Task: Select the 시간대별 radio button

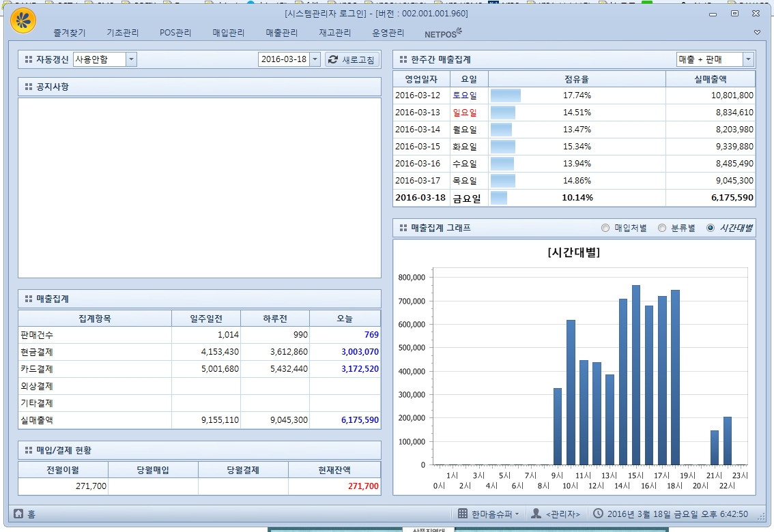Action: (x=711, y=228)
